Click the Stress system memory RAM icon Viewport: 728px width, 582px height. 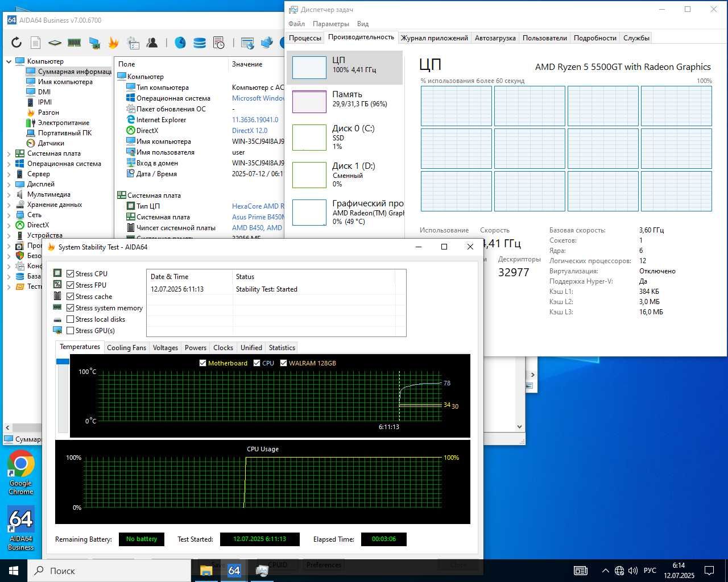(57, 307)
